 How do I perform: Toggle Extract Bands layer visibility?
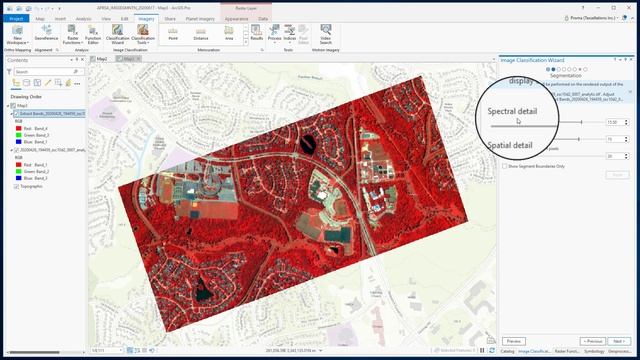point(16,113)
